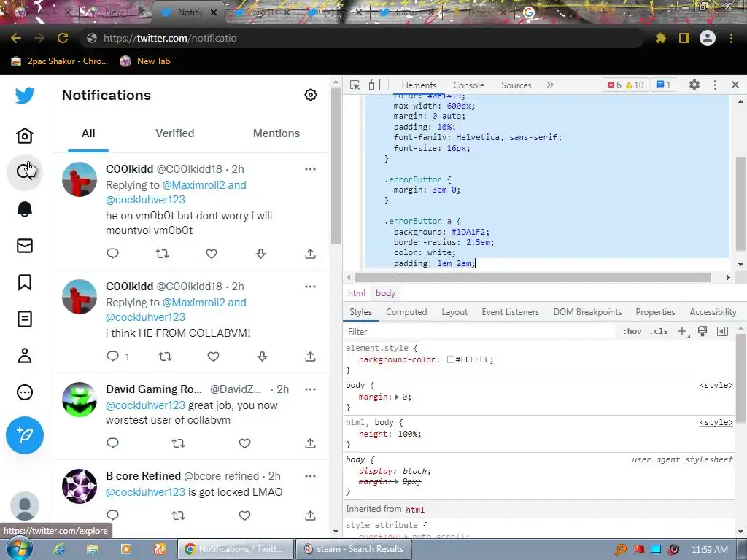The width and height of the screenshot is (747, 560).
Task: Open Windows Start menu orb
Action: click(x=20, y=548)
